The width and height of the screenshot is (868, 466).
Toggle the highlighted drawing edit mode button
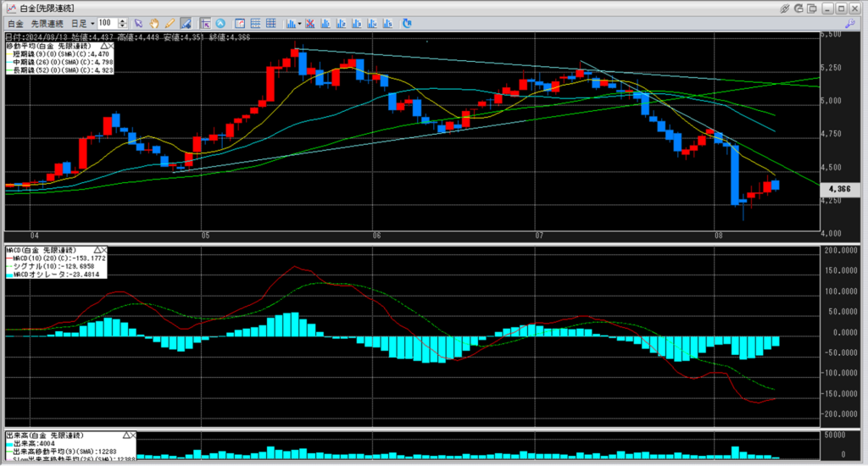click(185, 23)
